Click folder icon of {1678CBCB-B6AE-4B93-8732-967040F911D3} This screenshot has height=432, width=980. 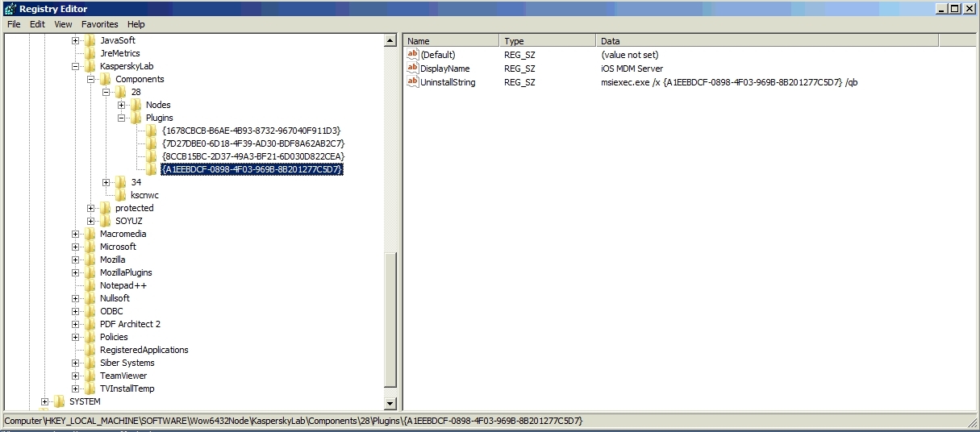click(152, 131)
